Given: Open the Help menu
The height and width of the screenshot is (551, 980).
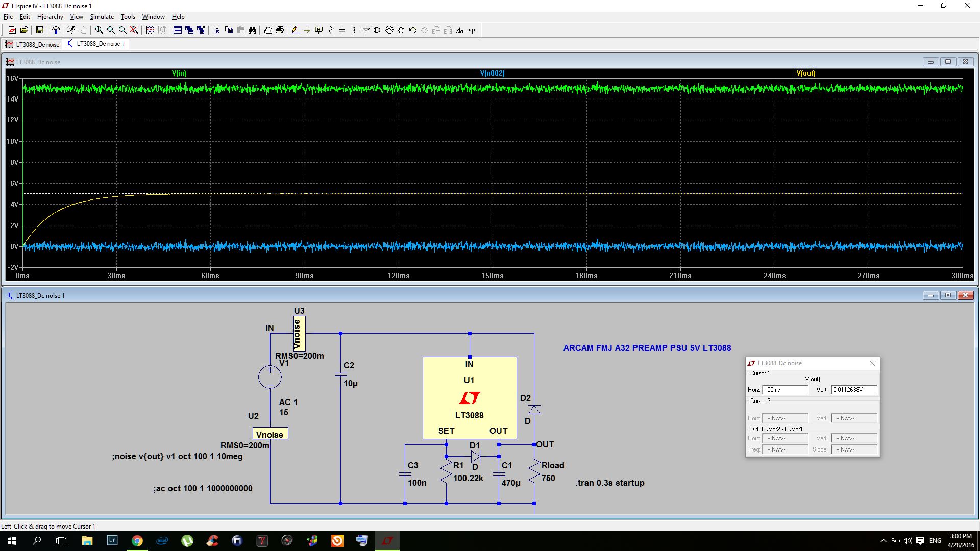Looking at the screenshot, I should (x=178, y=17).
